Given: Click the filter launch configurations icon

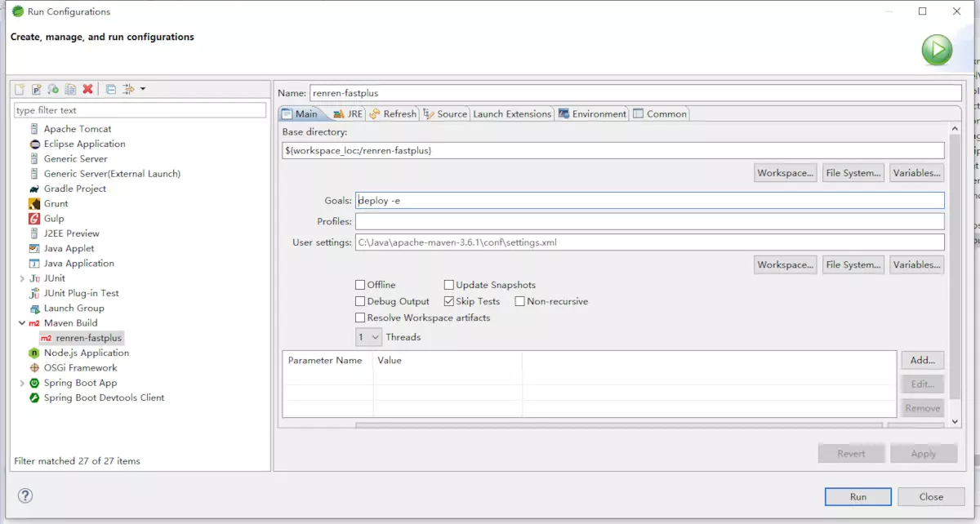Looking at the screenshot, I should pyautogui.click(x=128, y=89).
